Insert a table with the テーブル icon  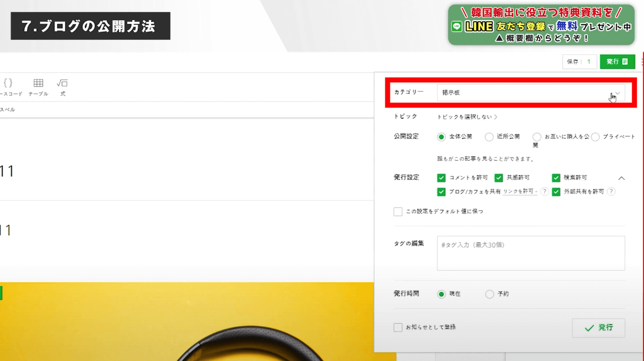click(38, 88)
